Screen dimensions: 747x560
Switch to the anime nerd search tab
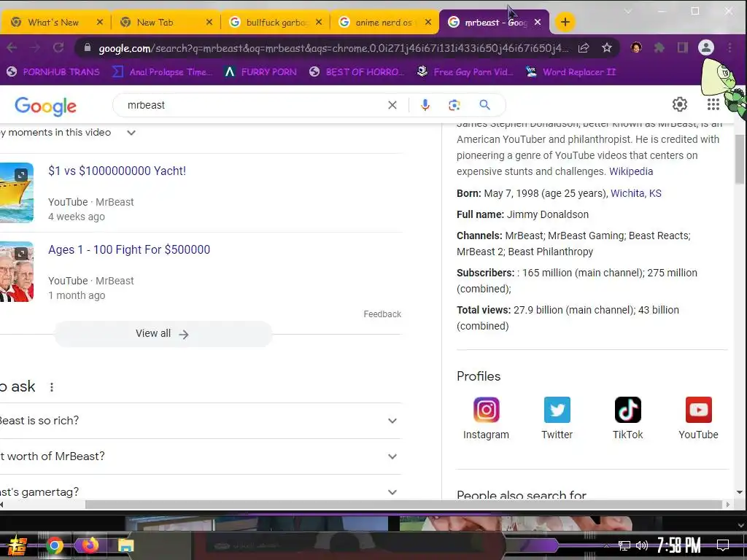click(x=382, y=22)
